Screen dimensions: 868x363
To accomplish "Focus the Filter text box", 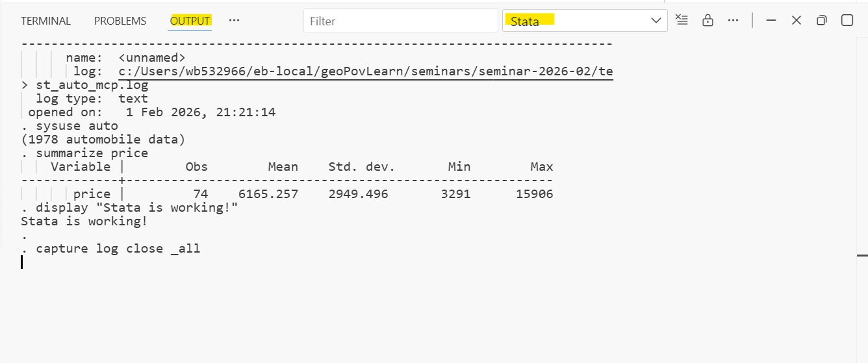I will click(400, 21).
